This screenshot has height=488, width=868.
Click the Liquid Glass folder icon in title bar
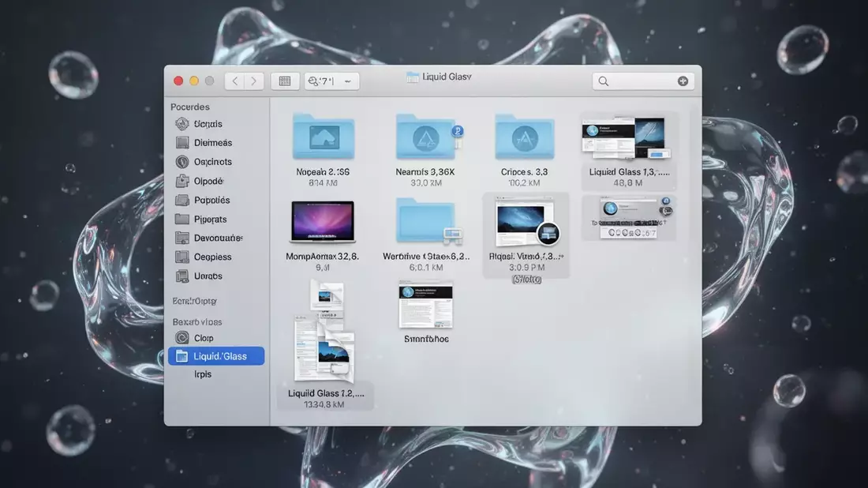click(x=413, y=77)
